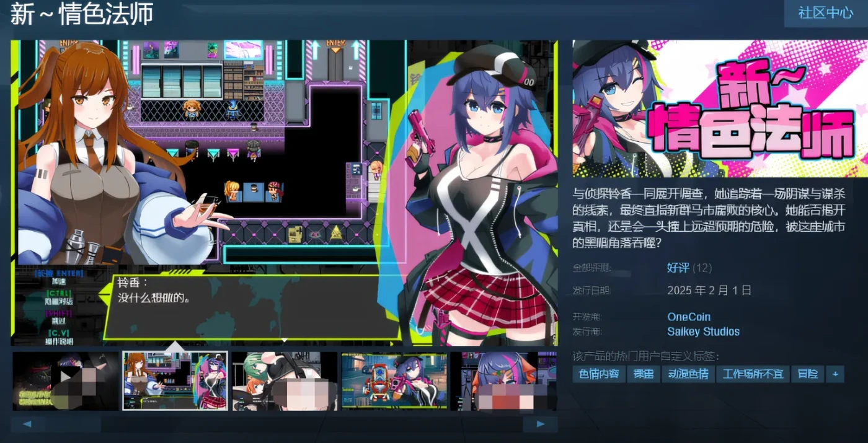Select the '动漫色情' tag

click(x=688, y=374)
